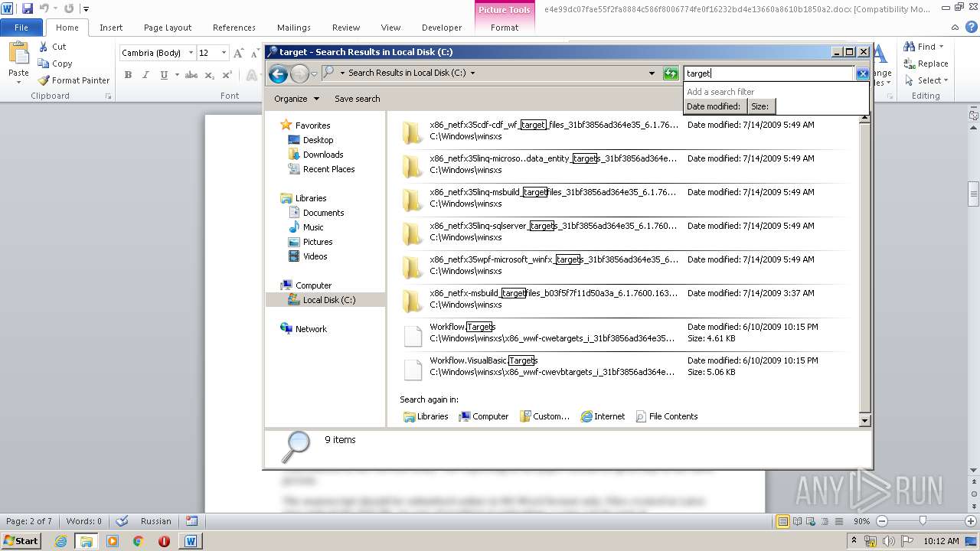The height and width of the screenshot is (551, 980).
Task: Click Downloads under Favorites
Action: (323, 155)
